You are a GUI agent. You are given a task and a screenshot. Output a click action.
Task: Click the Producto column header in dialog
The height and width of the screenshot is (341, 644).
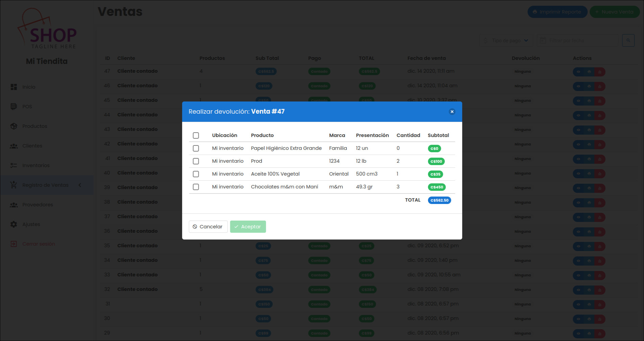click(262, 135)
